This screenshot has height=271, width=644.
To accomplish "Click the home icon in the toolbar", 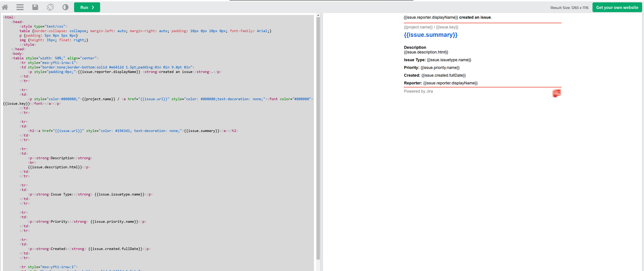I will (5, 7).
